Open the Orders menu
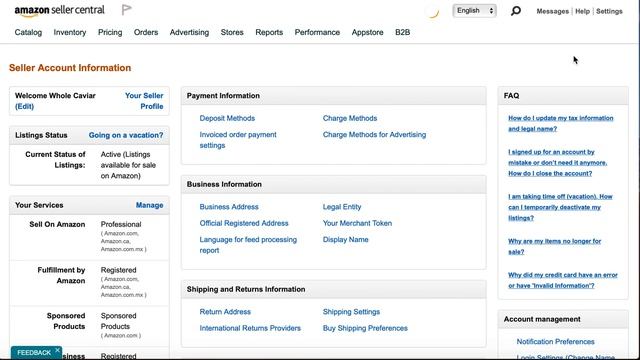640x360 pixels. (x=146, y=32)
